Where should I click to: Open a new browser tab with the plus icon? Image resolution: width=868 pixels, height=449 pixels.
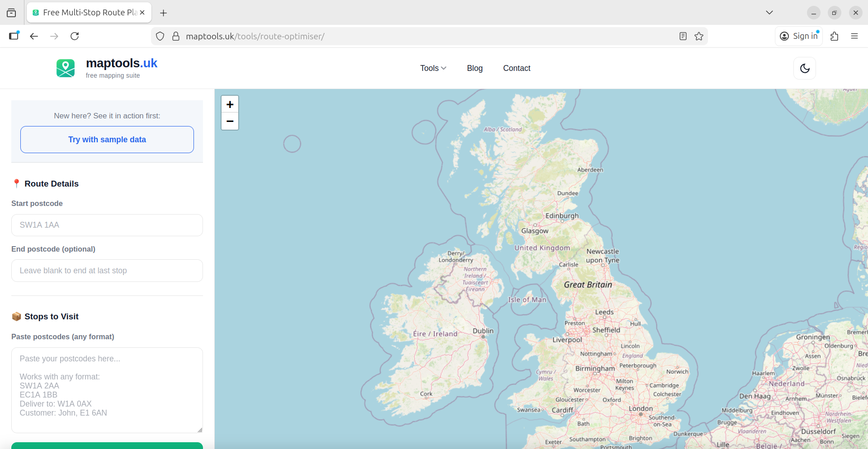pos(163,13)
